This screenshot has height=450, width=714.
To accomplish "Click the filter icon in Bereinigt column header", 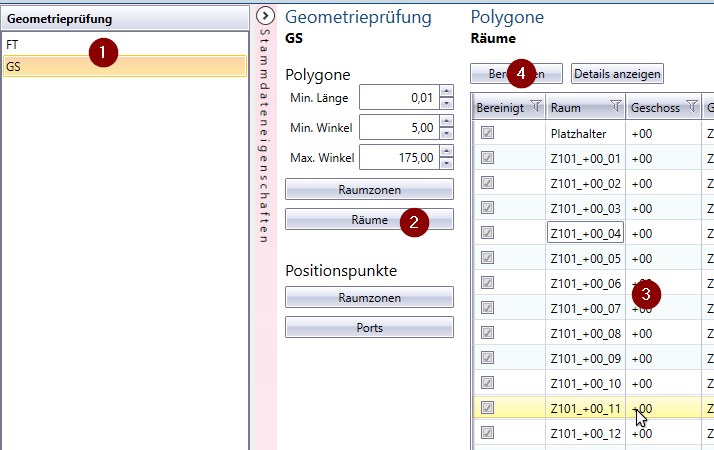I will pos(535,106).
